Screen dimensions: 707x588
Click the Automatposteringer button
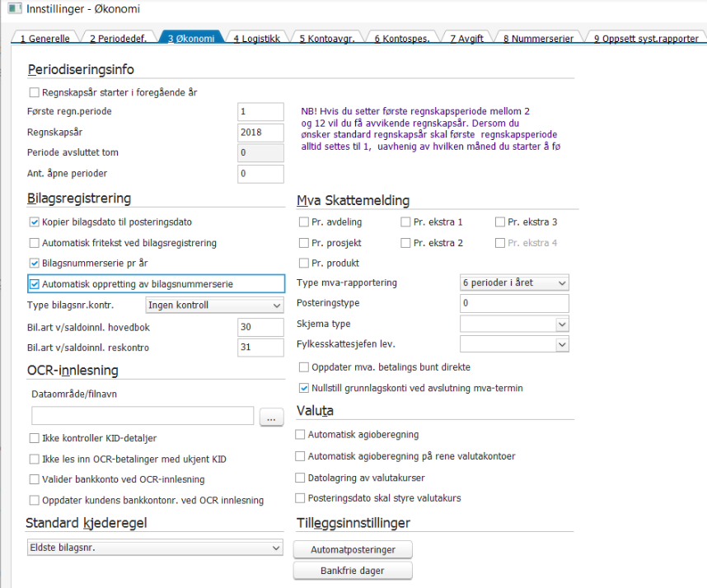pos(353,549)
